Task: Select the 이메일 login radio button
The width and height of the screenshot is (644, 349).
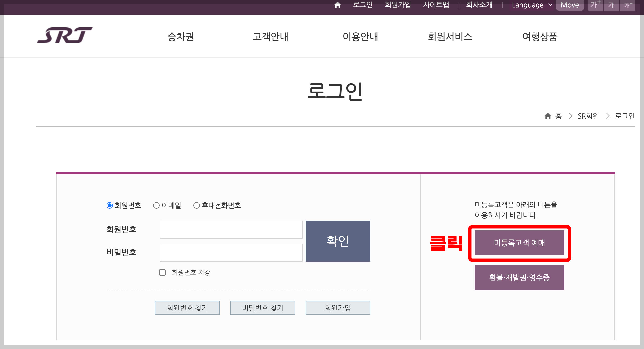Action: (156, 205)
